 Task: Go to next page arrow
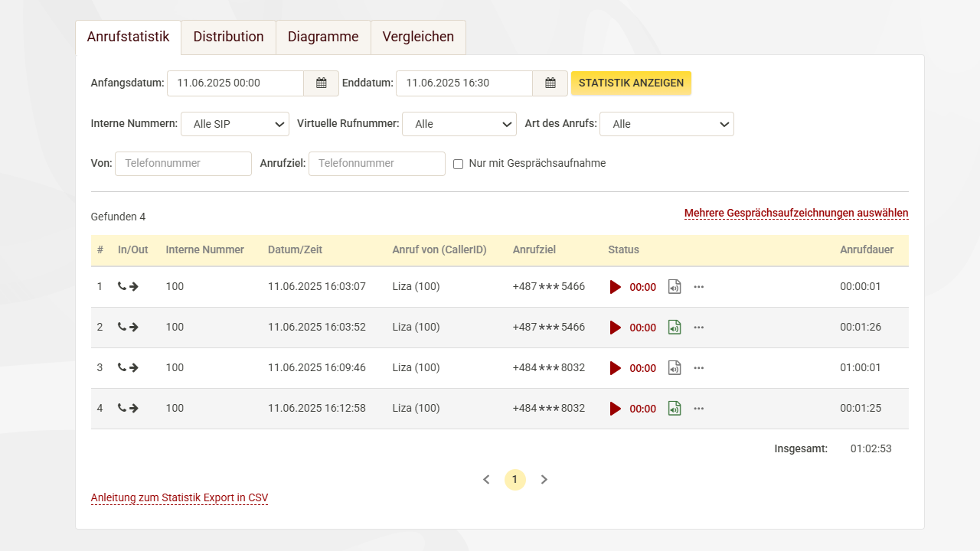[544, 480]
